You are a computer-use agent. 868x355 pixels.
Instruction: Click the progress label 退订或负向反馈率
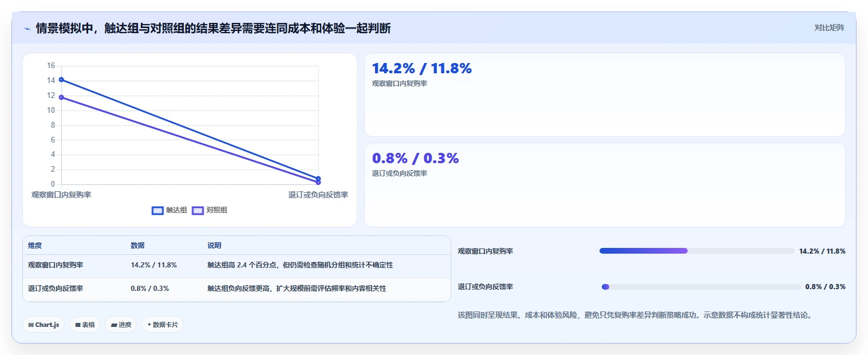coord(486,287)
